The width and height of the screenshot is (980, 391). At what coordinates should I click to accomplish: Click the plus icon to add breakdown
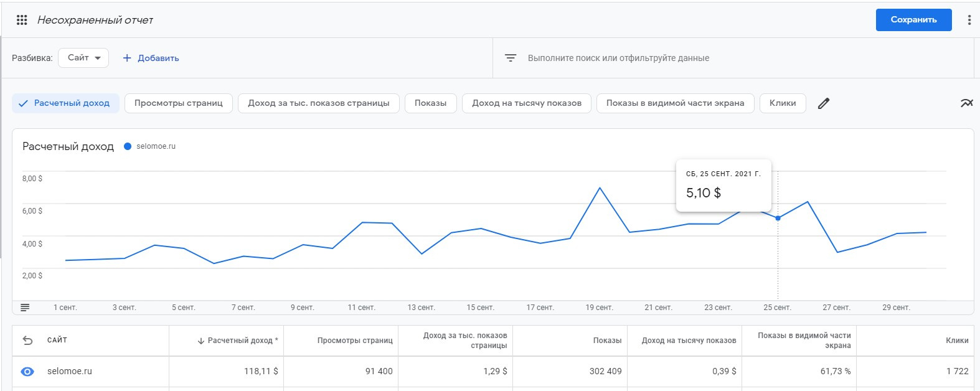(127, 58)
